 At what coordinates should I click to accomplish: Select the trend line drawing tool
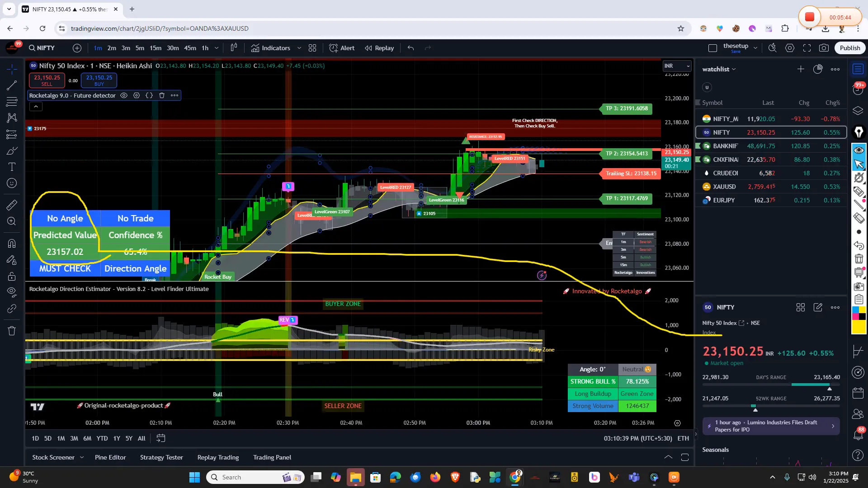coord(12,85)
